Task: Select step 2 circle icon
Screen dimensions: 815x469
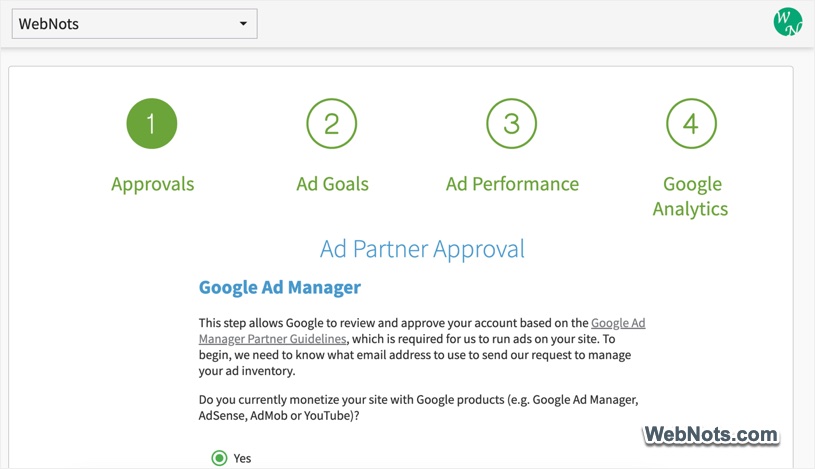Action: pyautogui.click(x=332, y=124)
